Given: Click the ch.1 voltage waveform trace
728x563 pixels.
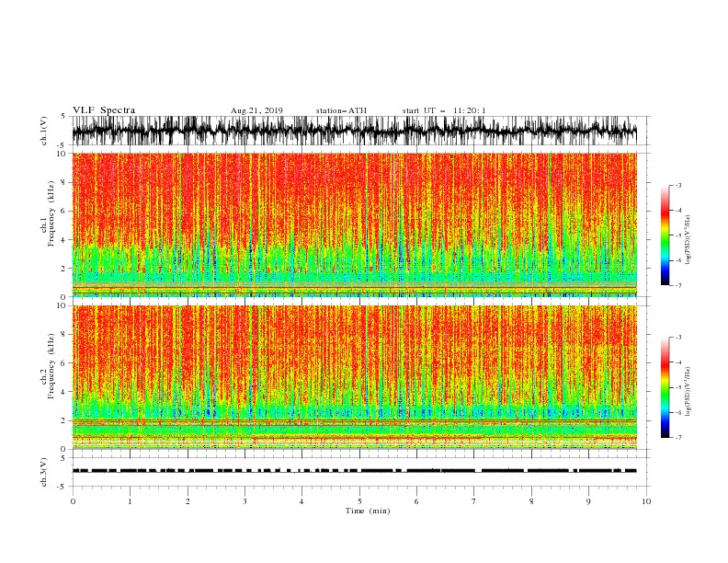Looking at the screenshot, I should click(354, 131).
